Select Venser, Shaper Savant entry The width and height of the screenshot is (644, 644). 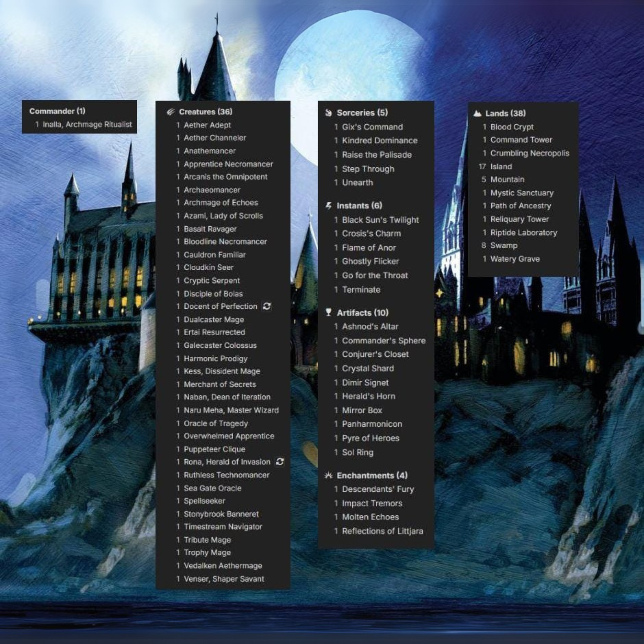[x=224, y=579]
